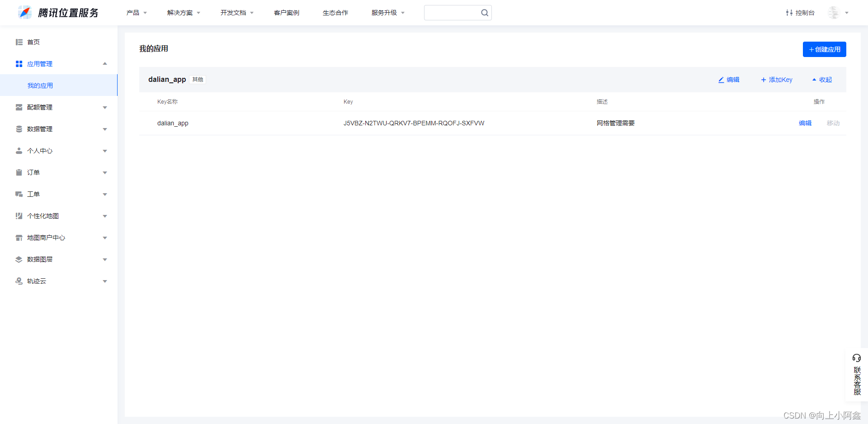Edit the dalian_app application header
This screenshot has width=868, height=424.
point(729,80)
